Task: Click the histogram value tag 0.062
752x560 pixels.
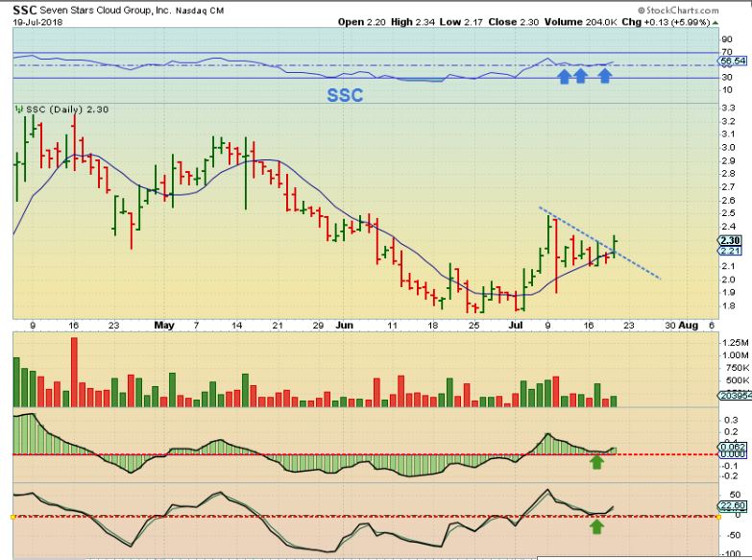Action: pos(733,447)
